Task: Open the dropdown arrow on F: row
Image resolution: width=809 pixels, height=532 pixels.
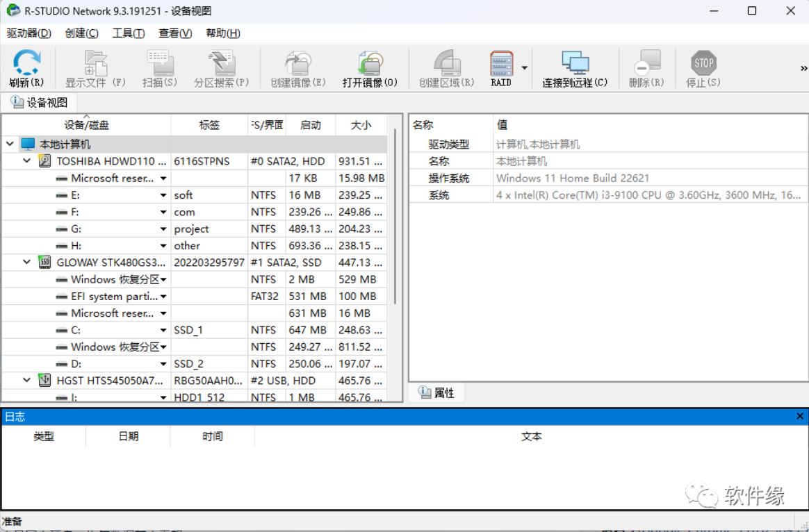Action: [x=163, y=213]
